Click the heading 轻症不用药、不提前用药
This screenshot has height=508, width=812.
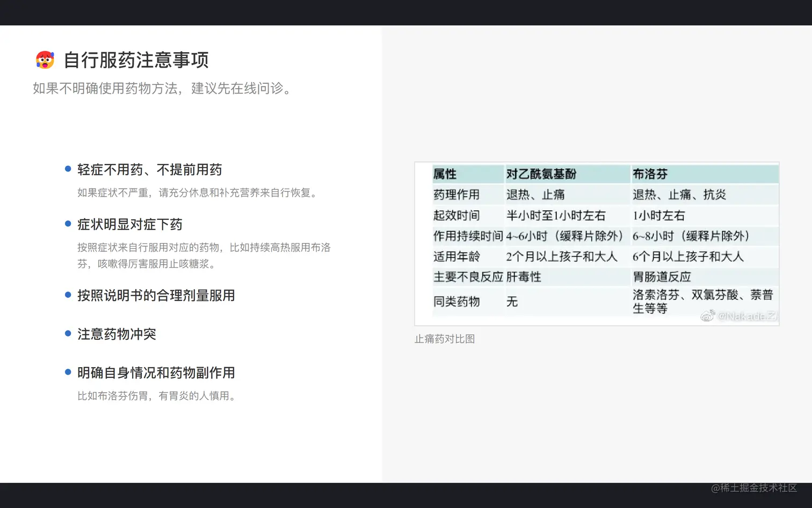pos(150,170)
